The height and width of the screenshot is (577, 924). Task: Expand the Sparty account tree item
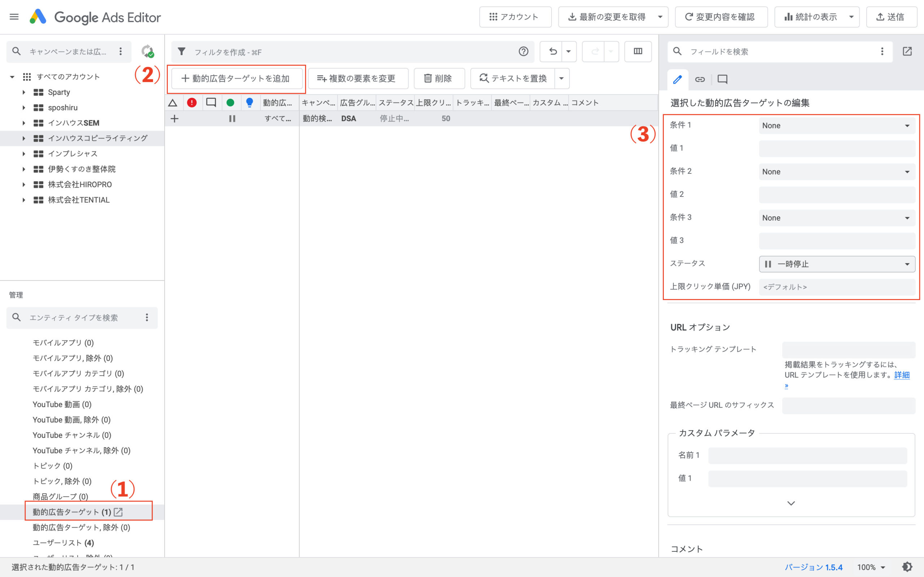pos(24,92)
